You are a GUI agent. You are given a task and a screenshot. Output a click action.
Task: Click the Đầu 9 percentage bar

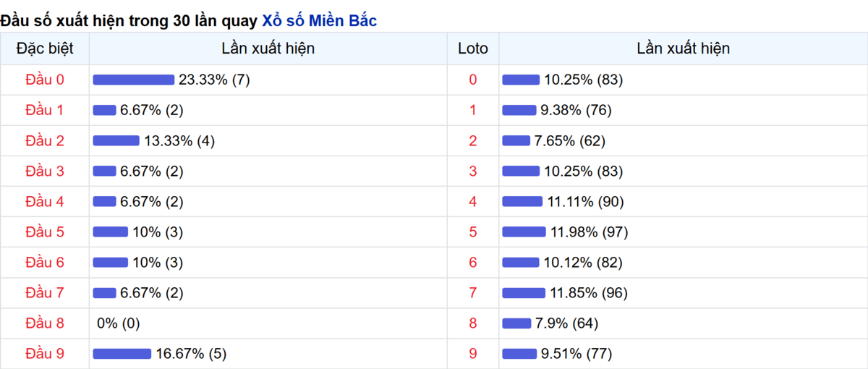tap(122, 354)
